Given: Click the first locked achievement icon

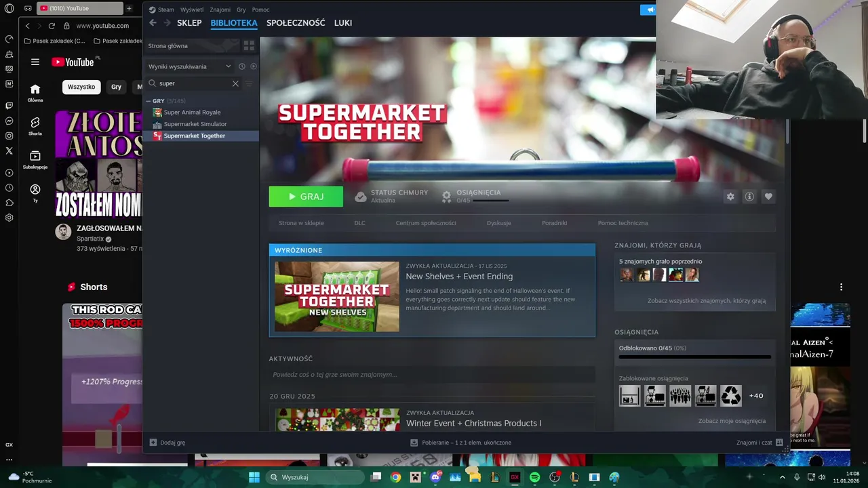Looking at the screenshot, I should (629, 396).
